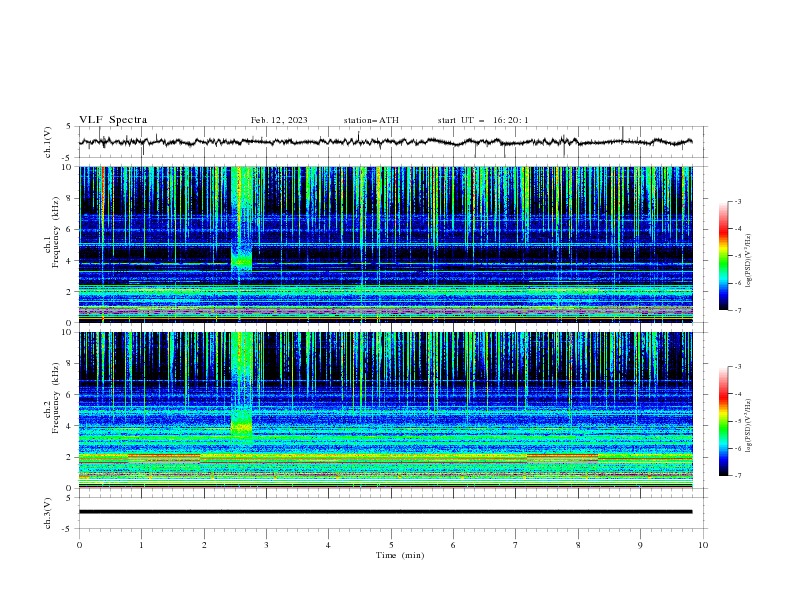The width and height of the screenshot is (792, 612).
Task: Click the "9" tick label on the time axis
Action: click(x=640, y=545)
